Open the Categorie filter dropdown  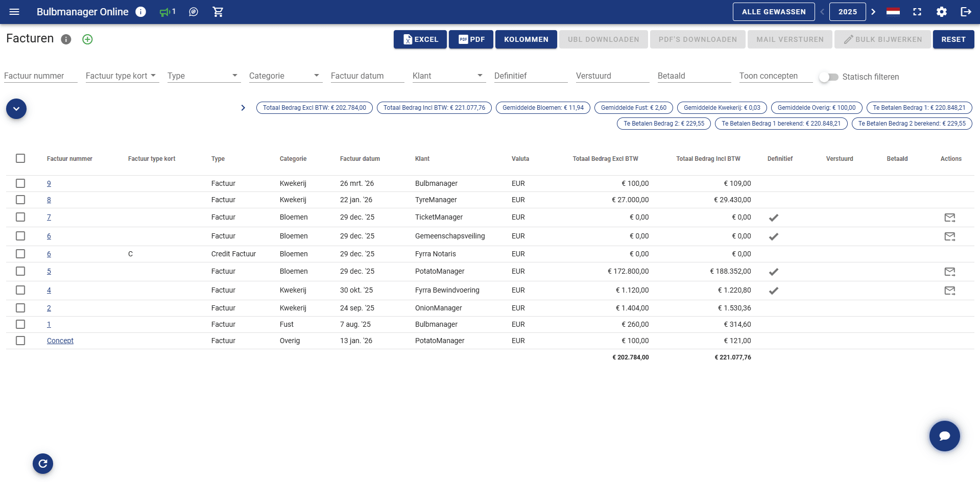[x=285, y=76]
